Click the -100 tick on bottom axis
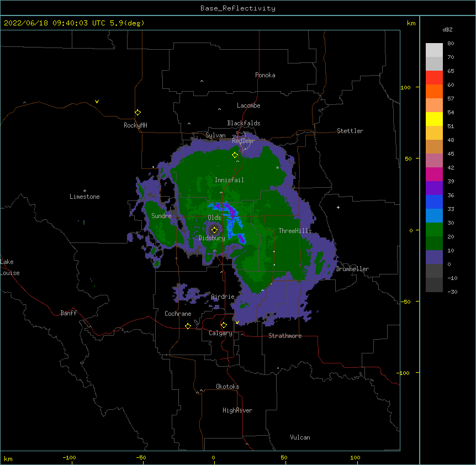Image resolution: width=476 pixels, height=465 pixels. point(69,457)
